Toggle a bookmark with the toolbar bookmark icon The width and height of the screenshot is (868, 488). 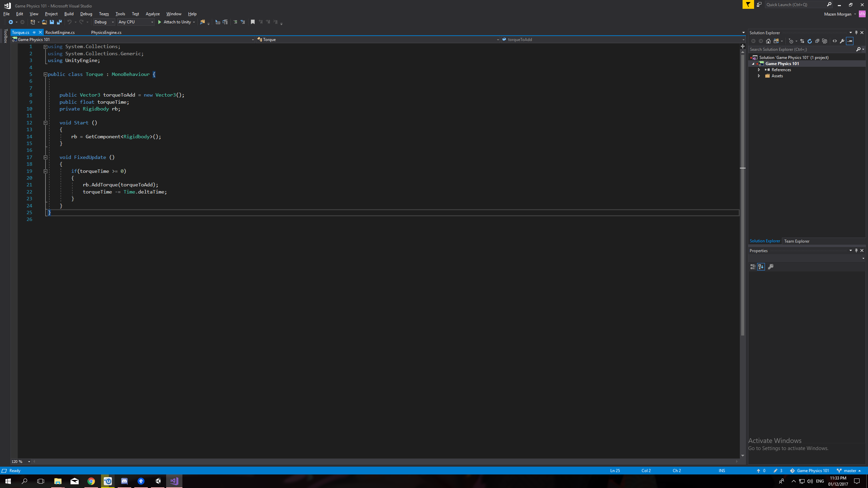pos(253,22)
